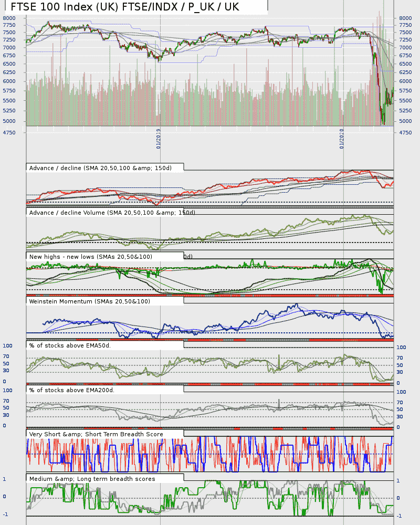Image resolution: width=420 pixels, height=525 pixels.
Task: Click the 100 label left of the EMA50d title
Action: [7, 346]
